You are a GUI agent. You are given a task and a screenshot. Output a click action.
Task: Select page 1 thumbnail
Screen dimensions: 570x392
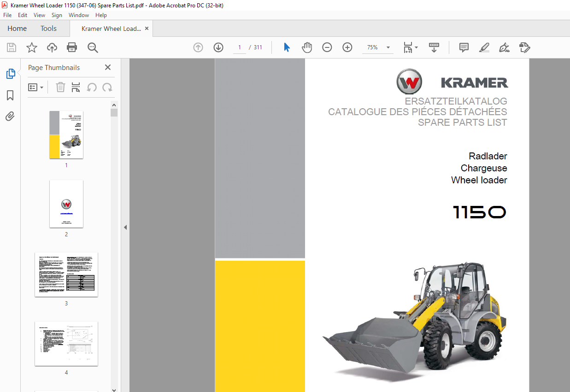point(66,135)
